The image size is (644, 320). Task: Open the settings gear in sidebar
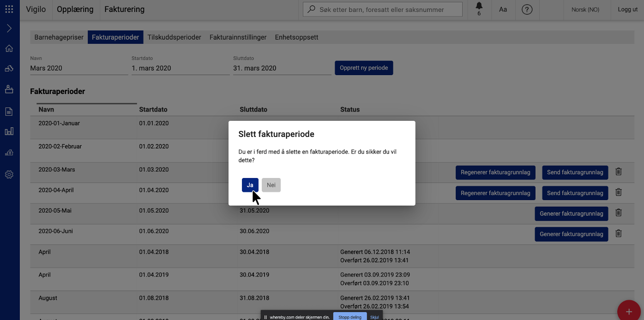[9, 175]
